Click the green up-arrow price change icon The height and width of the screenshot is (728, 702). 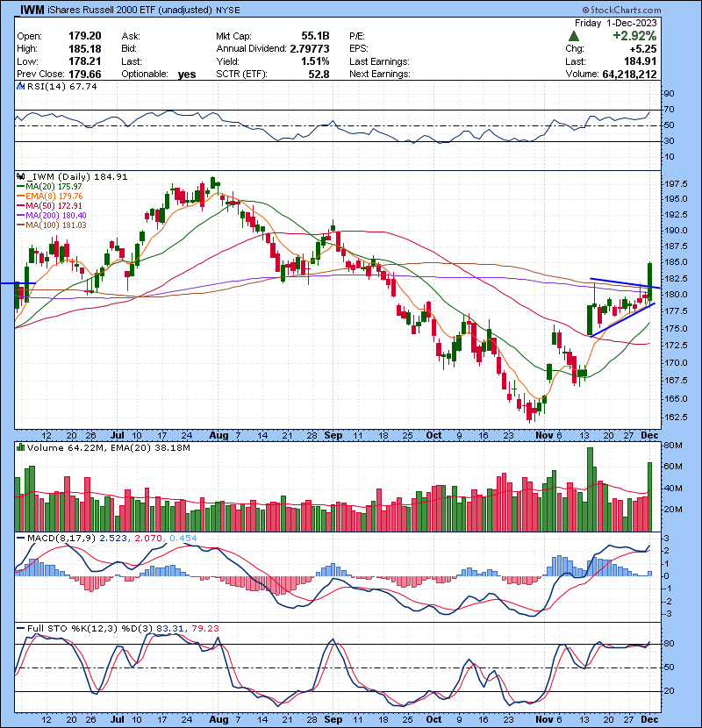[x=573, y=36]
